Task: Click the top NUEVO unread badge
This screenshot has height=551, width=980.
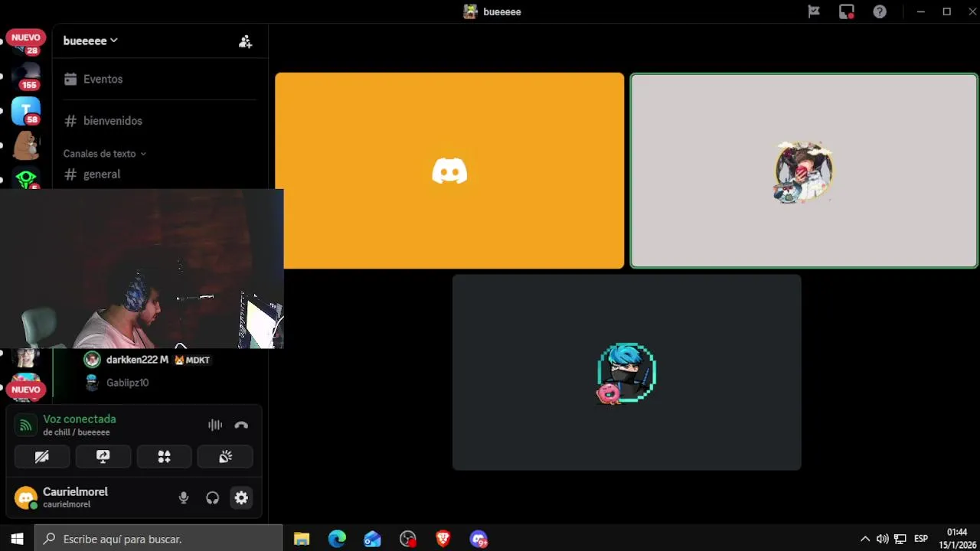Action: pos(25,37)
